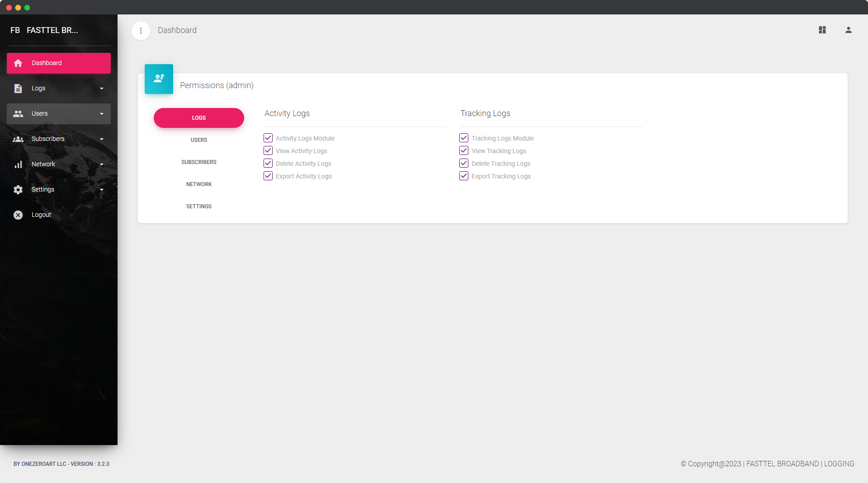Toggle the View Tracking Logs checkbox
868x483 pixels.
tap(464, 150)
